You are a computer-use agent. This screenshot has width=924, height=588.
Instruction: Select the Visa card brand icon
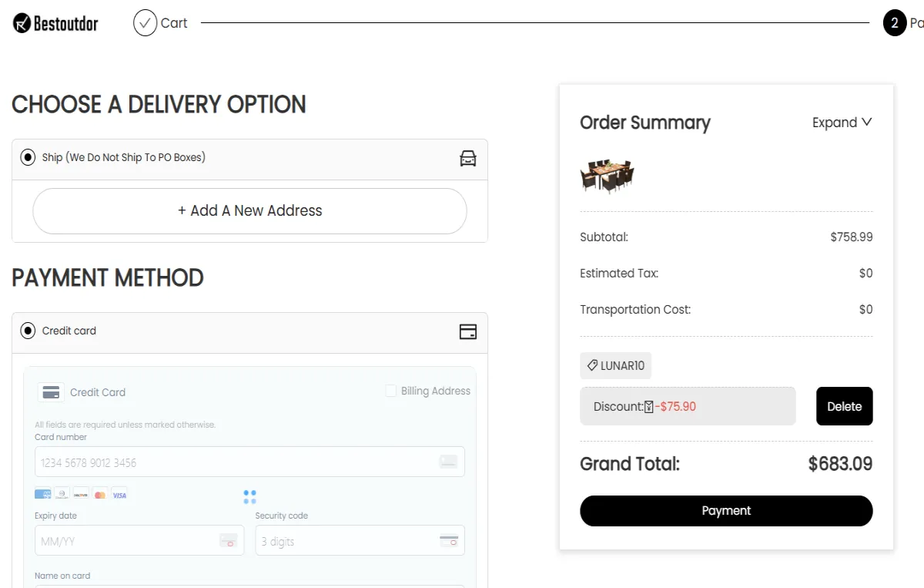[x=119, y=493]
